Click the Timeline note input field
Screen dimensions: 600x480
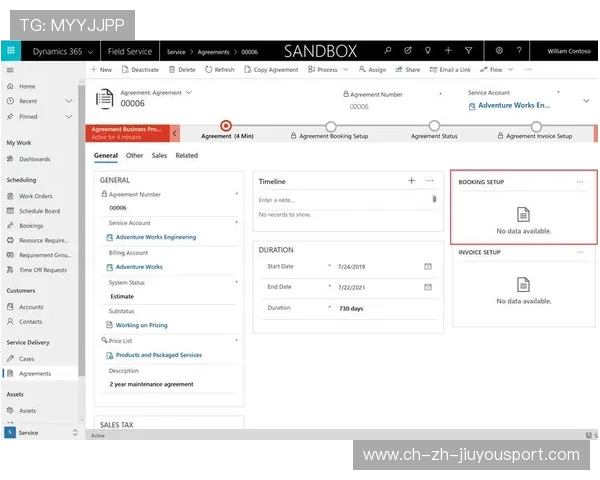click(x=340, y=200)
